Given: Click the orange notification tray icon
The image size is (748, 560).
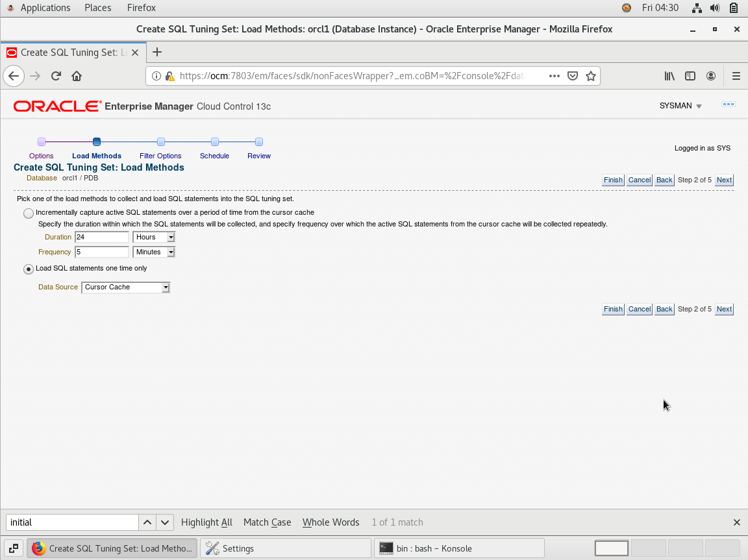Looking at the screenshot, I should point(627,8).
